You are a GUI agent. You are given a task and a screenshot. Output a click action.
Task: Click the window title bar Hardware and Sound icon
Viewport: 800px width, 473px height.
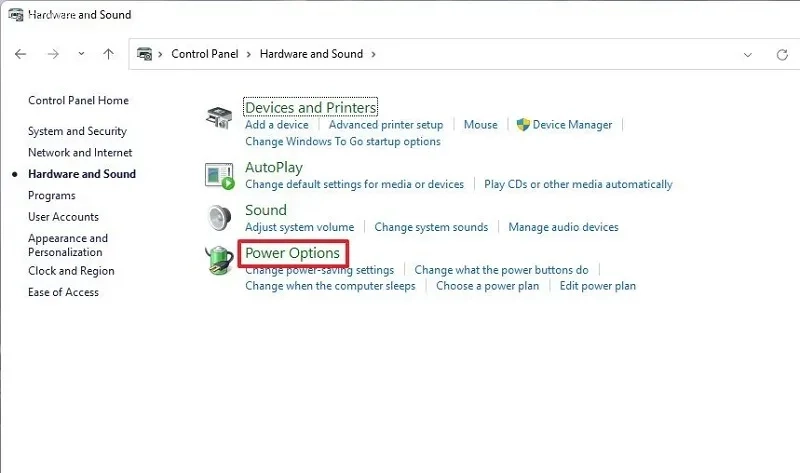pos(16,15)
